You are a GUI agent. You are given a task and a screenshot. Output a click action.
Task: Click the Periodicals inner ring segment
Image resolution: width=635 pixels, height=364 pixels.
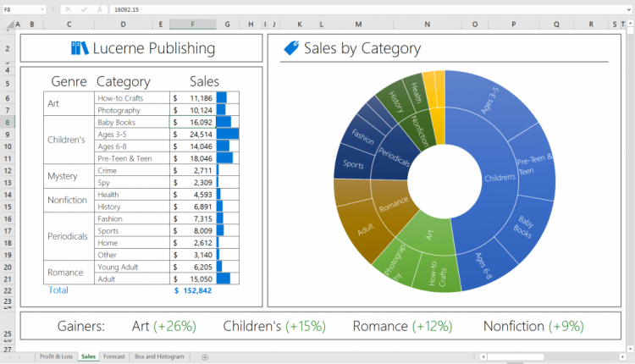[x=392, y=157]
